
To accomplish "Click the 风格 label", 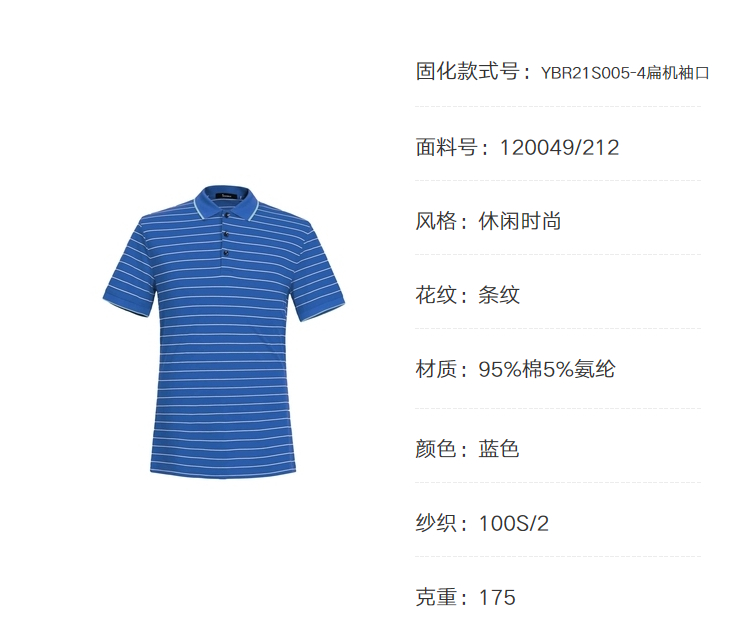I will (x=436, y=221).
